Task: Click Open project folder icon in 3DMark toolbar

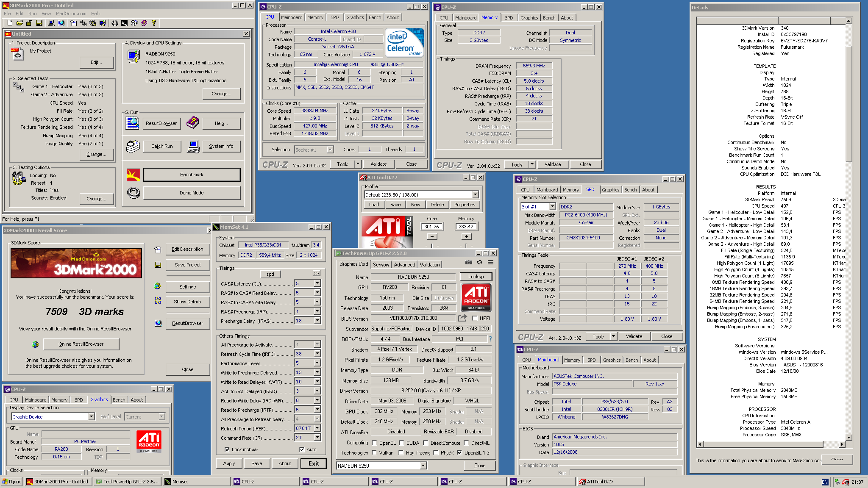Action: click(19, 23)
